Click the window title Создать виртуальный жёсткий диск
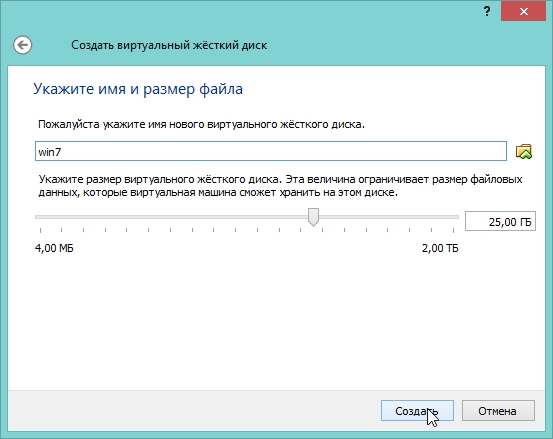 (169, 45)
